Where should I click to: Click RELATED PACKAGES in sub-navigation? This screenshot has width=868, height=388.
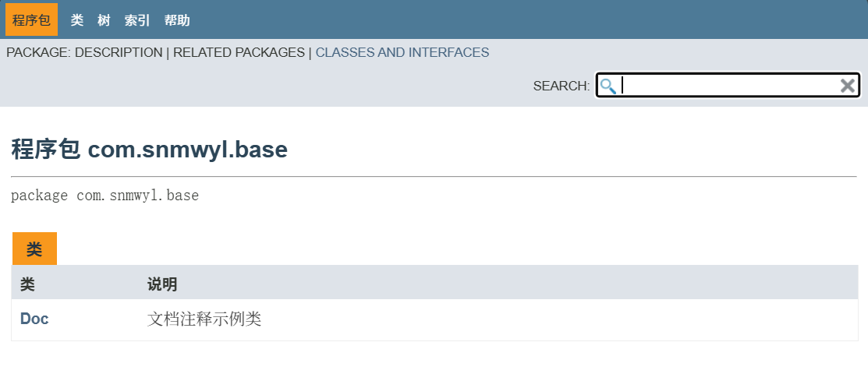[x=239, y=53]
